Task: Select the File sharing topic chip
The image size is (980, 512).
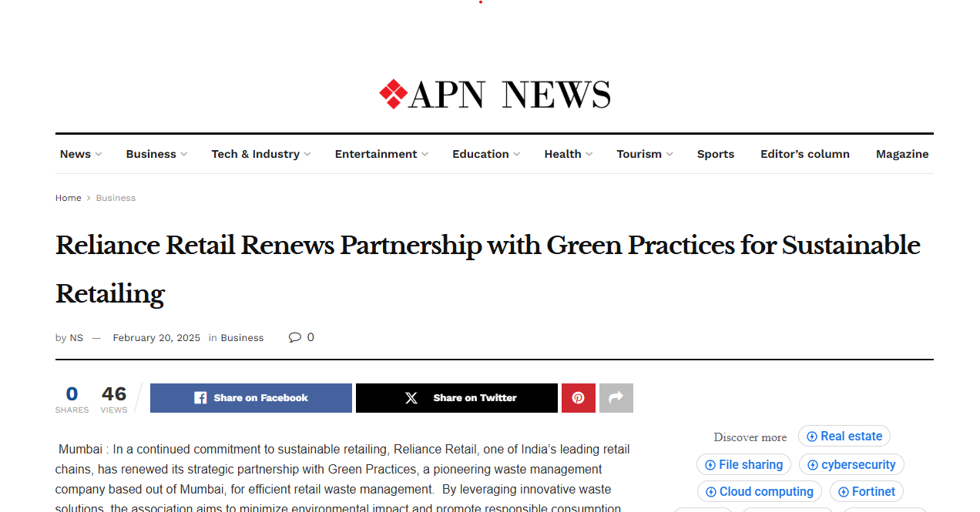Action: point(743,465)
